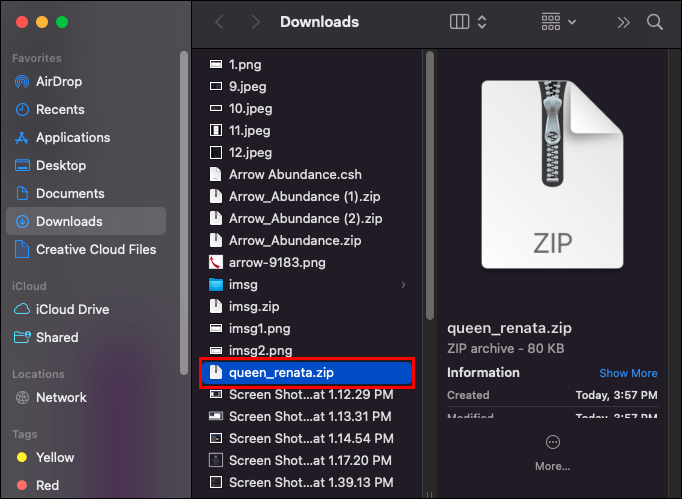Click the forward navigation arrow
682x499 pixels.
pyautogui.click(x=256, y=22)
